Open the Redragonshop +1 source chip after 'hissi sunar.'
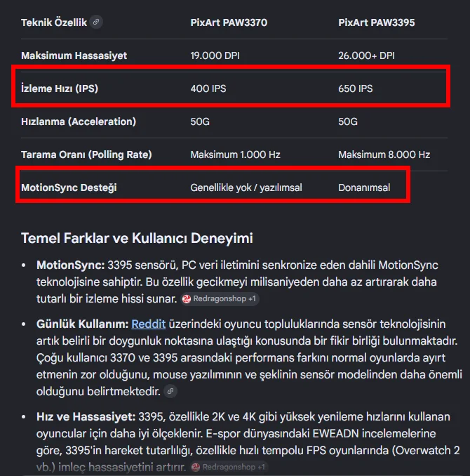Image resolution: width=470 pixels, height=476 pixels. (220, 298)
